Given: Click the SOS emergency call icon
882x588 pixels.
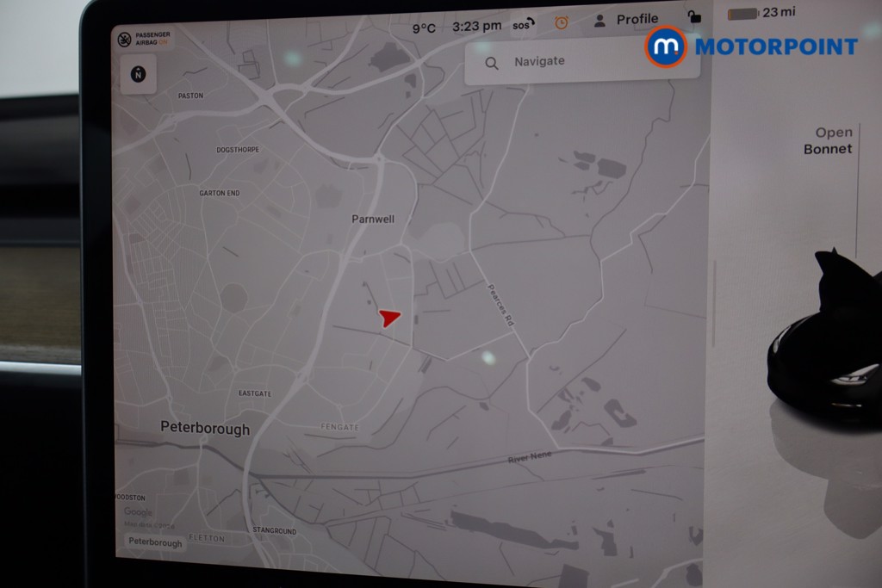Looking at the screenshot, I should (522, 24).
